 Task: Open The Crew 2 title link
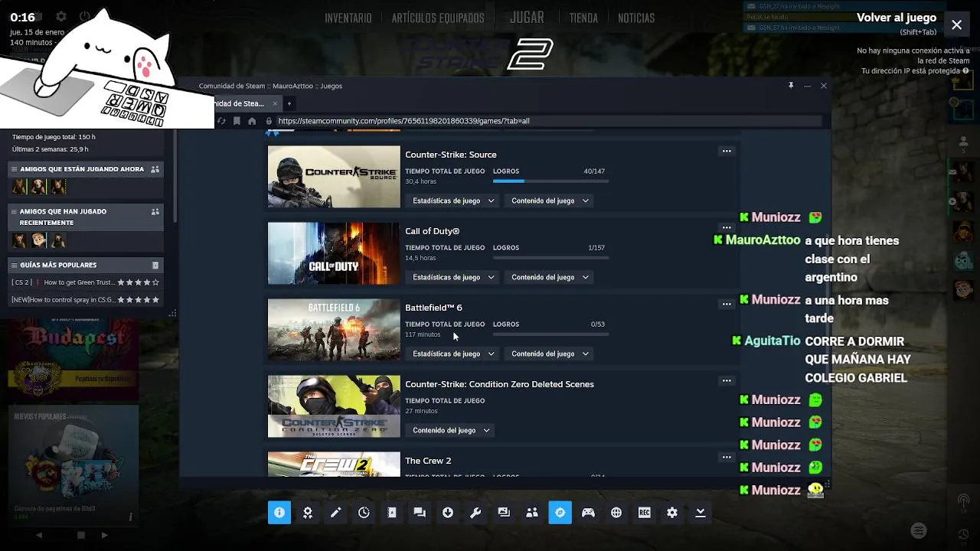(x=428, y=461)
